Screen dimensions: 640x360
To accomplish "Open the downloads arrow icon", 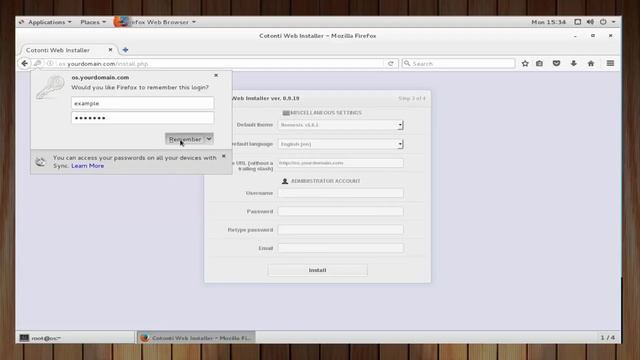I will point(573,64).
